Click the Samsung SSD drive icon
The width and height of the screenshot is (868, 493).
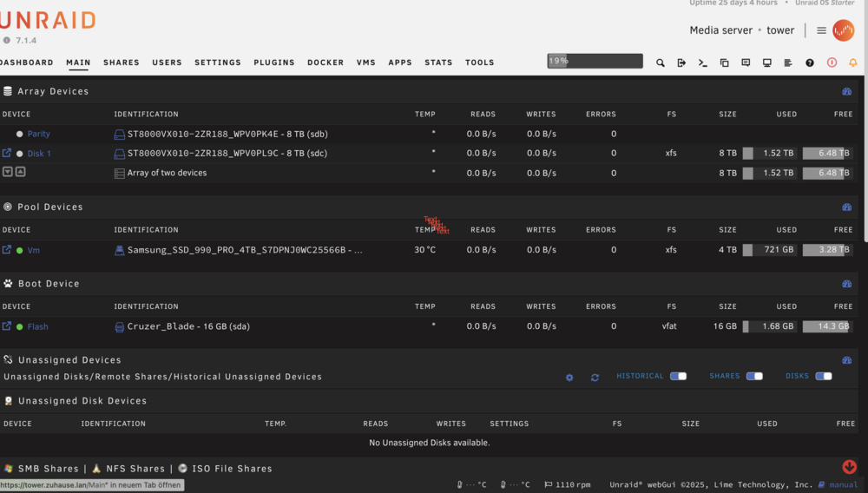pos(119,251)
